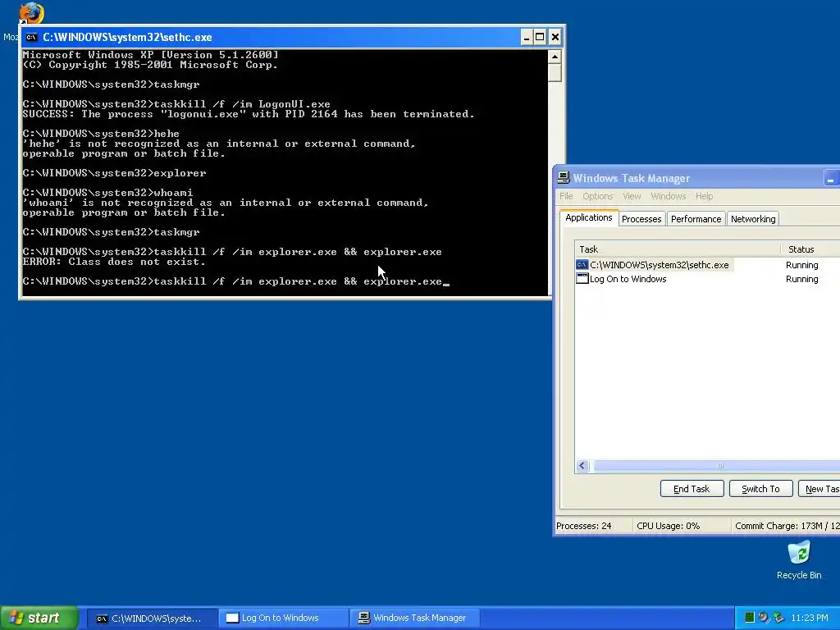Switch to sethc.exe via taskbar button
Viewport: 840px width, 630px height.
[x=152, y=619]
